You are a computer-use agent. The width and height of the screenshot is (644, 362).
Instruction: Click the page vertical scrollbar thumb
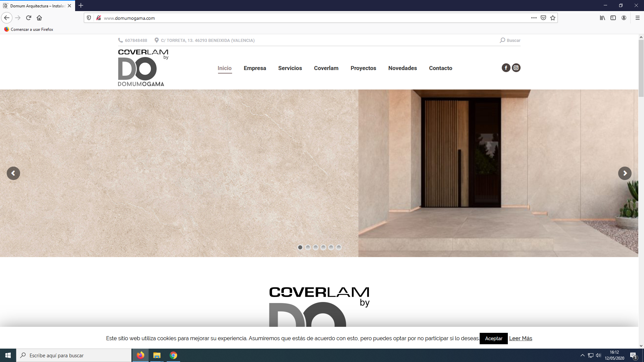[x=641, y=68]
